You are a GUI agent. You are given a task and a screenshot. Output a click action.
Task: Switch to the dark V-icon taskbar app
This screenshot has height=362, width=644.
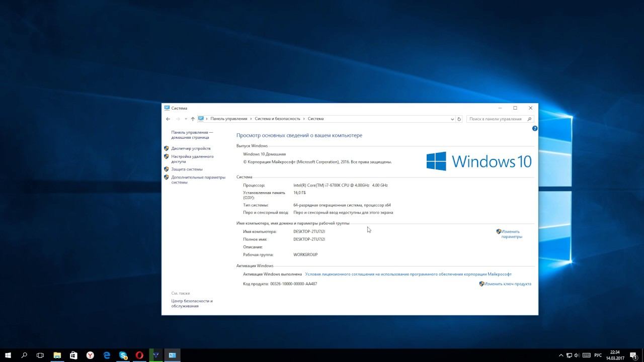[x=156, y=355]
